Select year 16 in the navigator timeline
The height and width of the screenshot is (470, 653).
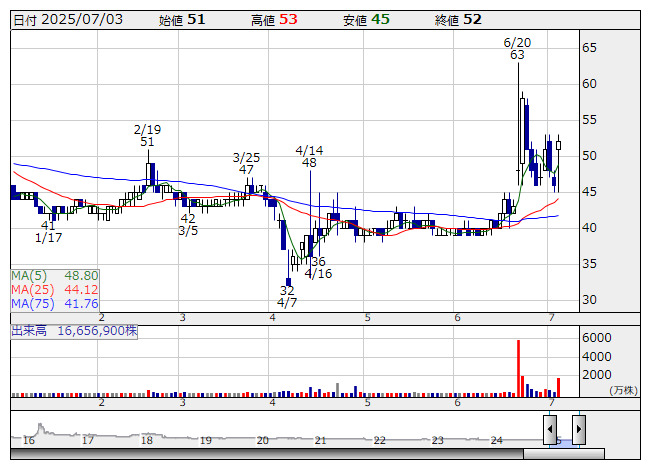click(29, 440)
